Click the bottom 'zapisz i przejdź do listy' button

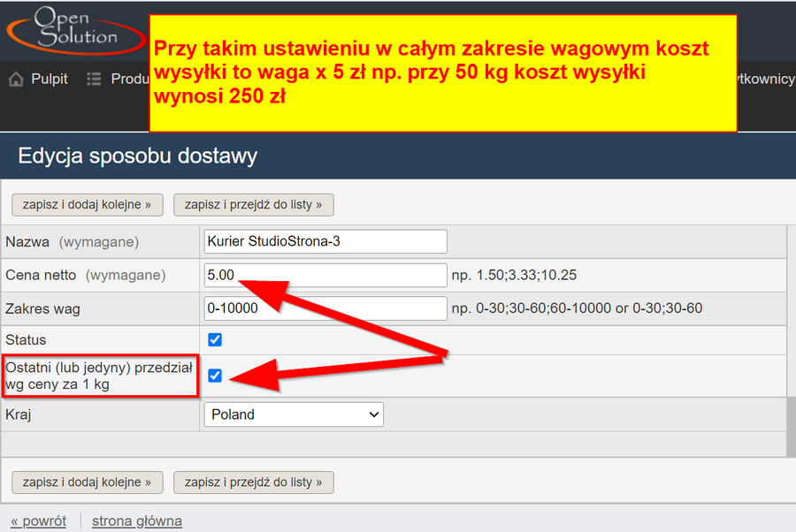tap(253, 483)
